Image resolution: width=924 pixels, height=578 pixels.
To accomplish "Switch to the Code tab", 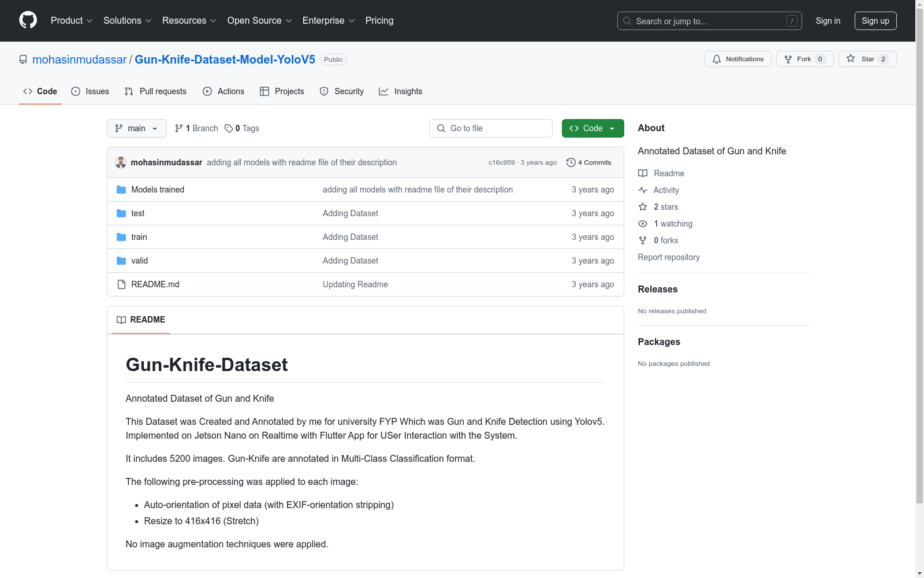I will pos(40,91).
